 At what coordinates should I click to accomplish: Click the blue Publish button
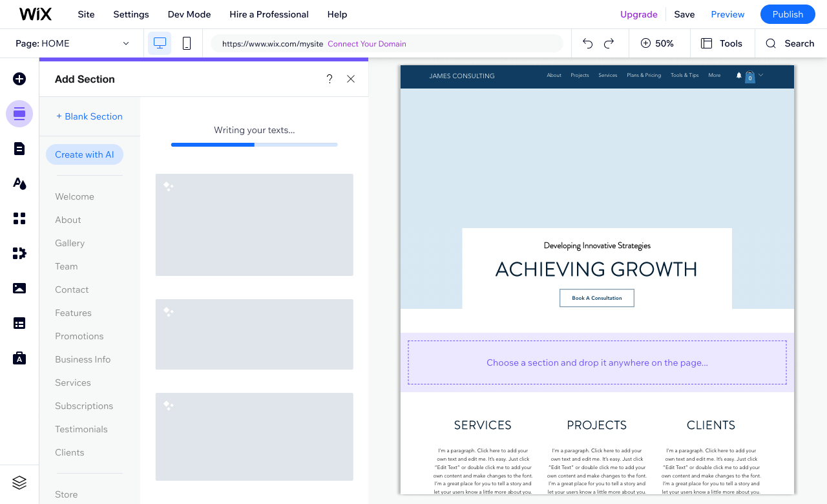pyautogui.click(x=788, y=14)
